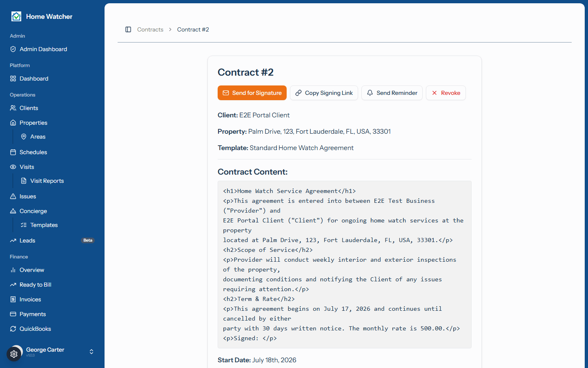Click the Palm Drive property address

pyautogui.click(x=319, y=132)
